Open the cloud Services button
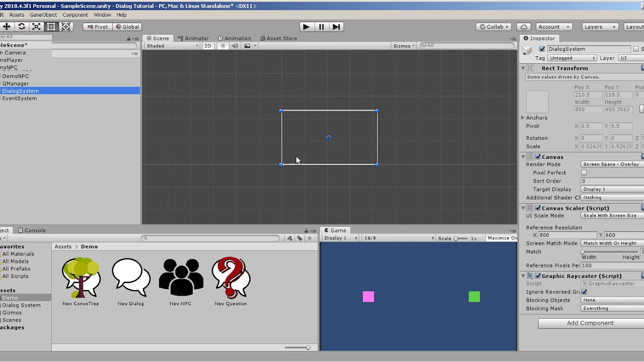 524,27
